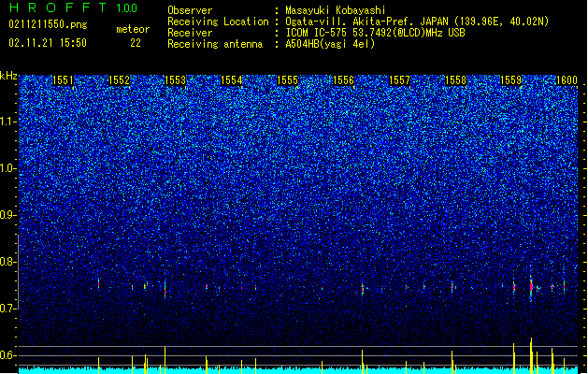Click the 0.6 kHz axis label
The image size is (588, 374).
(x=7, y=355)
